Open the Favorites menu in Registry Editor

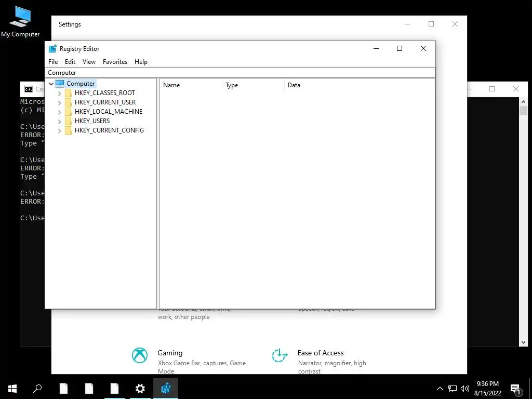(115, 62)
